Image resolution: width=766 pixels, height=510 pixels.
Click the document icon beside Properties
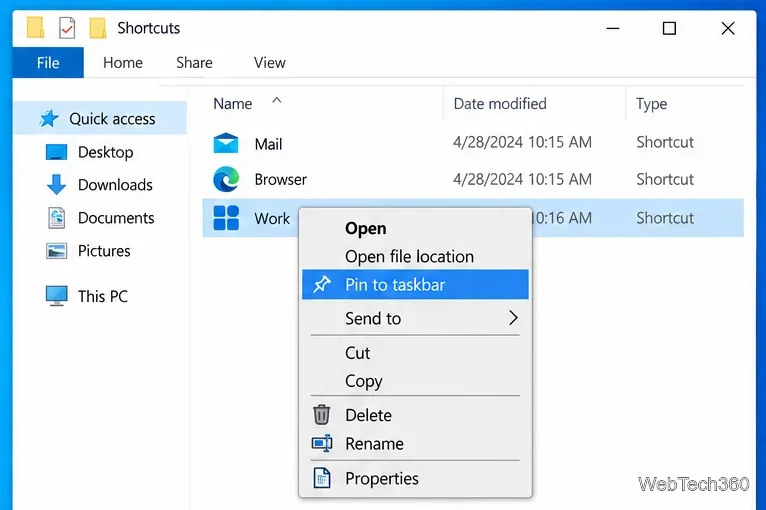[x=322, y=478]
